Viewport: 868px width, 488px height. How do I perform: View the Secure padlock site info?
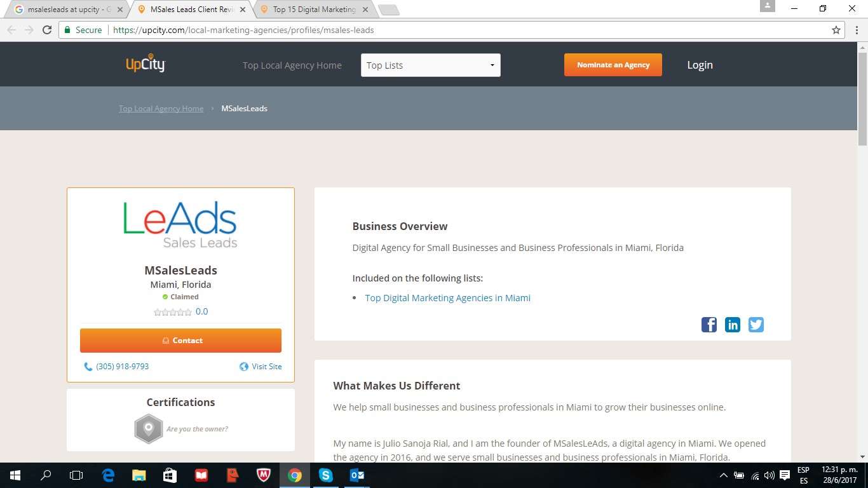point(83,30)
